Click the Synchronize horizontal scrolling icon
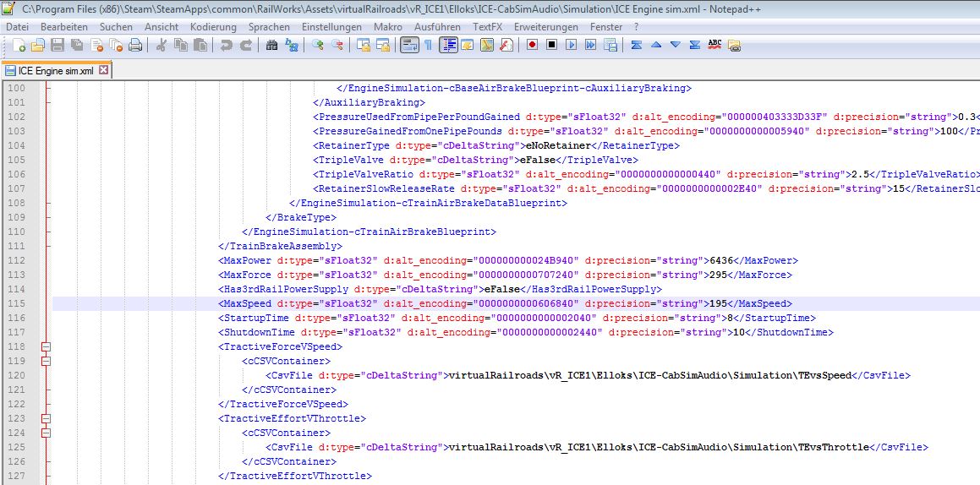Screen dimensions: 980x485 coord(382,45)
